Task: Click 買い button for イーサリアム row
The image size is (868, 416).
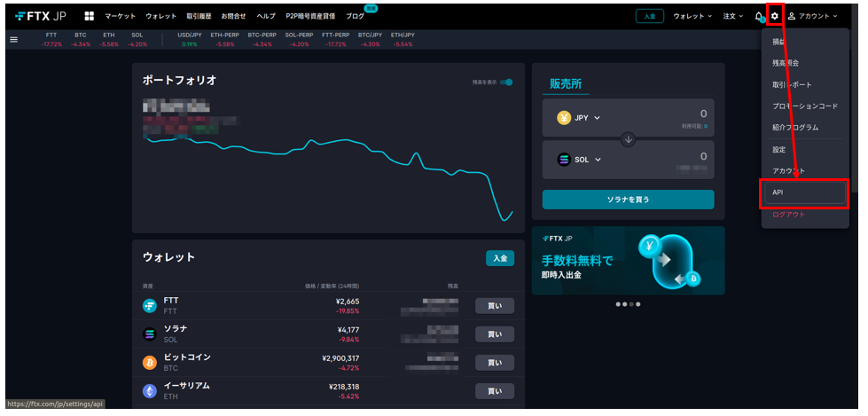Action: [495, 391]
